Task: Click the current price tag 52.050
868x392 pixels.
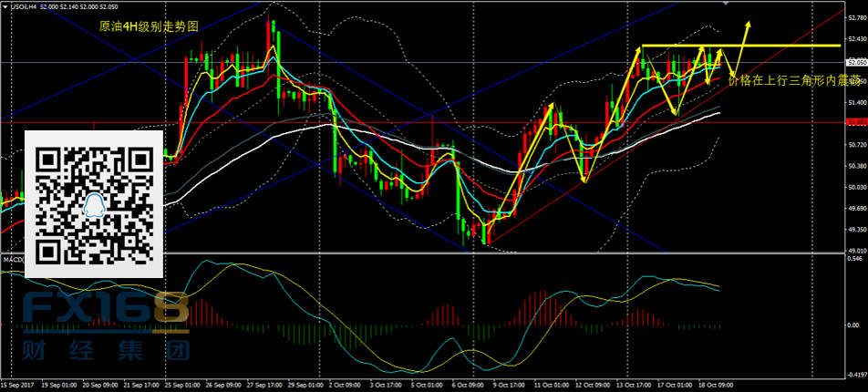Action: click(856, 62)
